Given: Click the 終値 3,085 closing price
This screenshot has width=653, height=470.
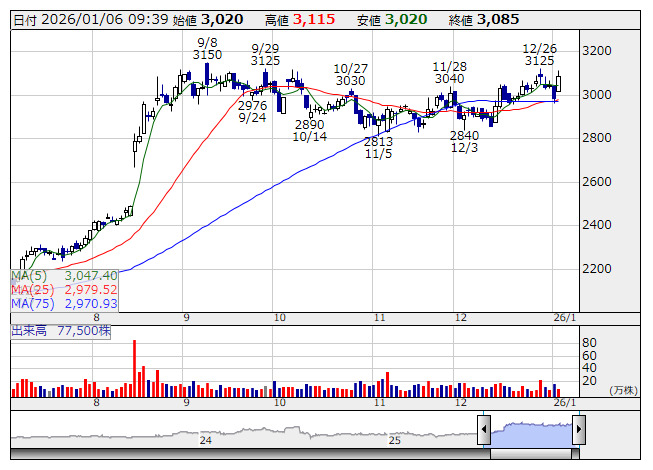Looking at the screenshot, I should click(484, 20).
